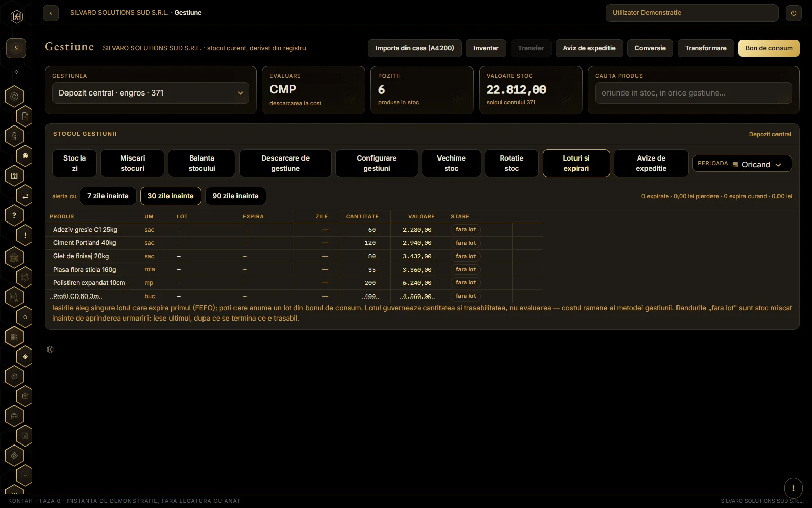Open the new document hexagon icon
The image size is (812, 508).
coord(25,116)
